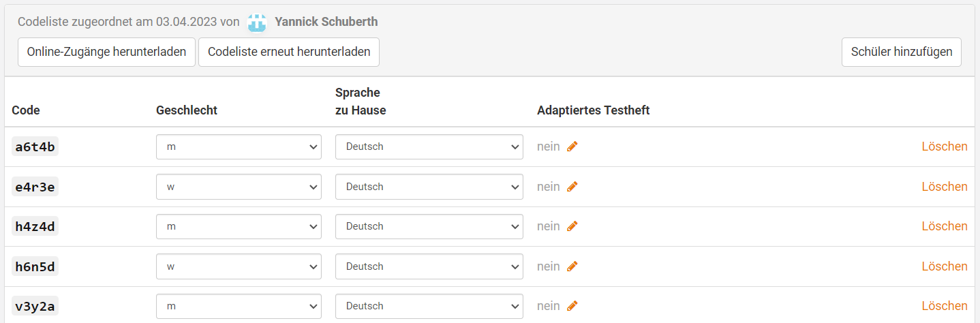Click Codeliste erneut herunterladen button

click(x=289, y=52)
